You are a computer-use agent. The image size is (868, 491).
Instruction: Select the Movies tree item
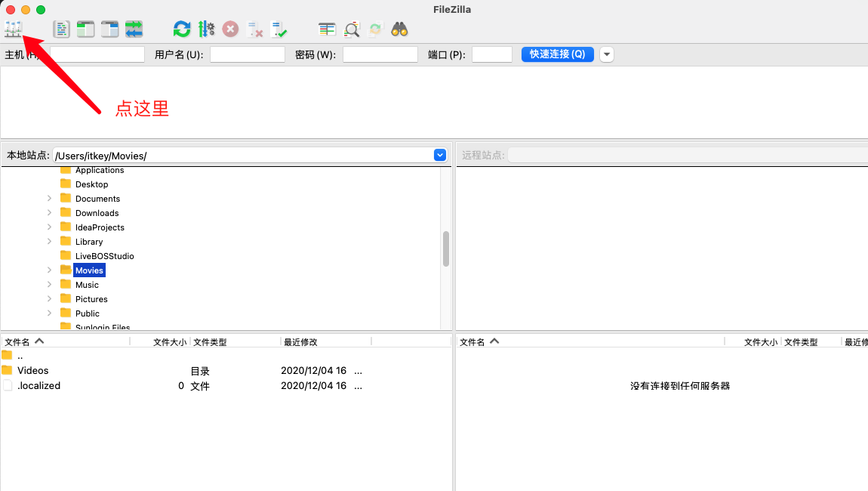(x=89, y=270)
